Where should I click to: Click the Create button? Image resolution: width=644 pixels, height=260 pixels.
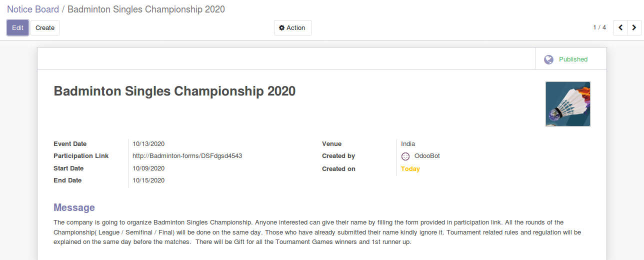point(45,28)
